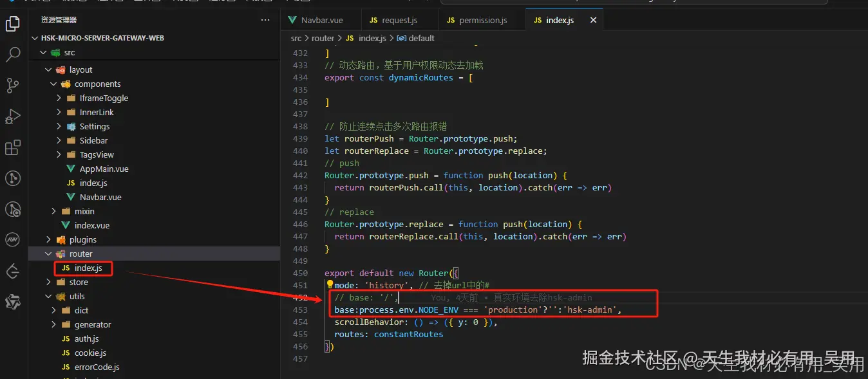Close the active index.js editor tab

593,20
